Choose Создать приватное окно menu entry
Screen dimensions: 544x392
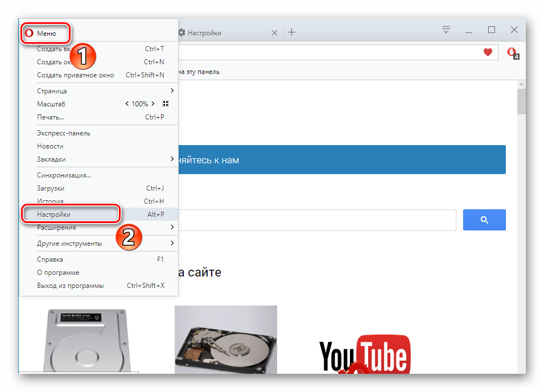point(76,75)
